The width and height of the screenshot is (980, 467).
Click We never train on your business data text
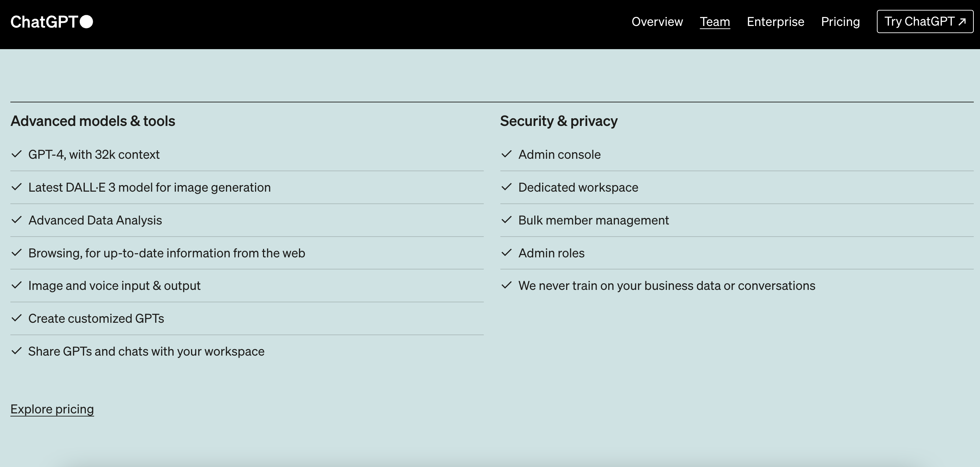tap(666, 286)
